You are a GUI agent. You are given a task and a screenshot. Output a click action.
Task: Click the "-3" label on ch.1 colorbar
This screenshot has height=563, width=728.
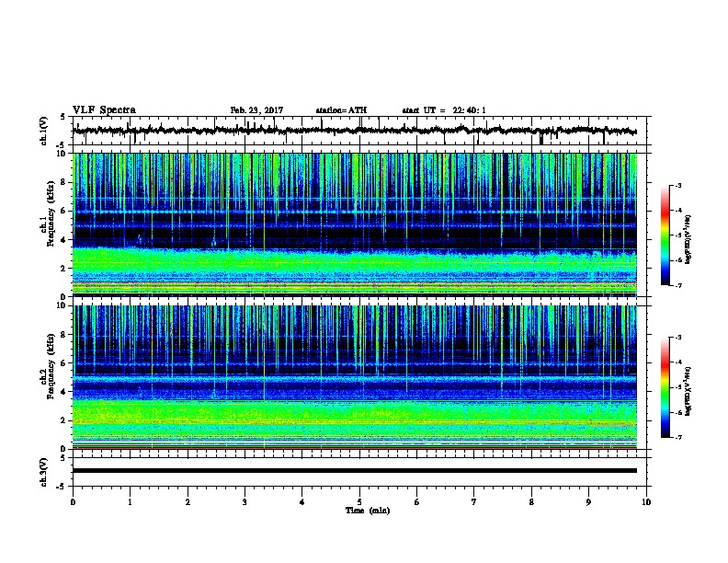tap(678, 185)
